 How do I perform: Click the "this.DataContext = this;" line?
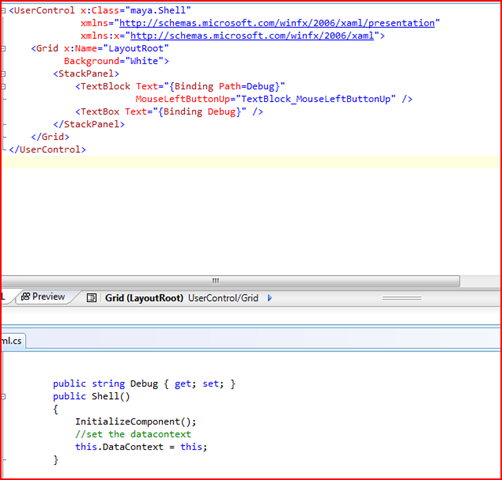[141, 447]
